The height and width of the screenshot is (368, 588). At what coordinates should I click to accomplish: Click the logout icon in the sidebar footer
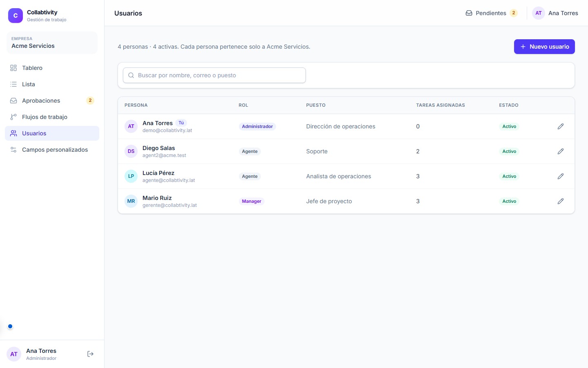[x=91, y=354]
